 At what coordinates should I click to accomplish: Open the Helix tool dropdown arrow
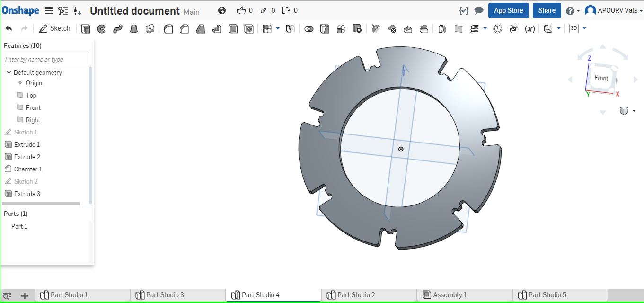click(x=485, y=28)
